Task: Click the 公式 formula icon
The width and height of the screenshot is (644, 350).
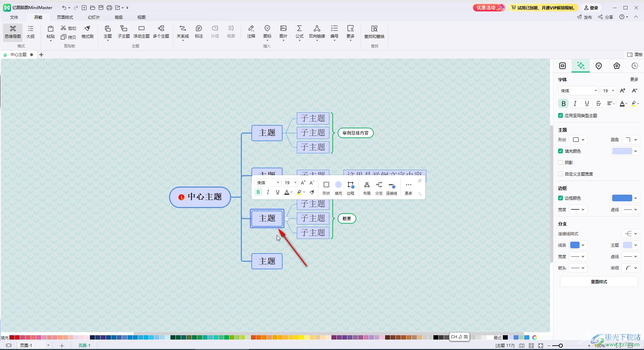Action: coord(300,32)
